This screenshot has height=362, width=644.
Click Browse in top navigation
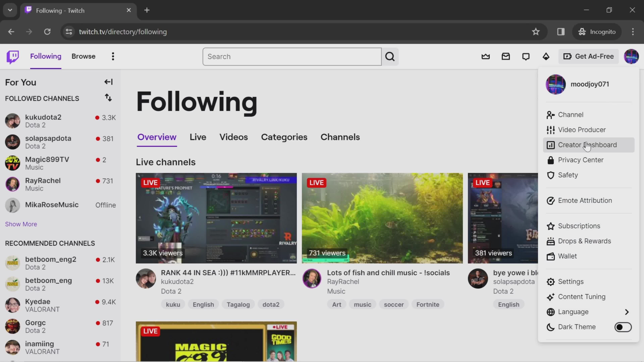(x=83, y=56)
